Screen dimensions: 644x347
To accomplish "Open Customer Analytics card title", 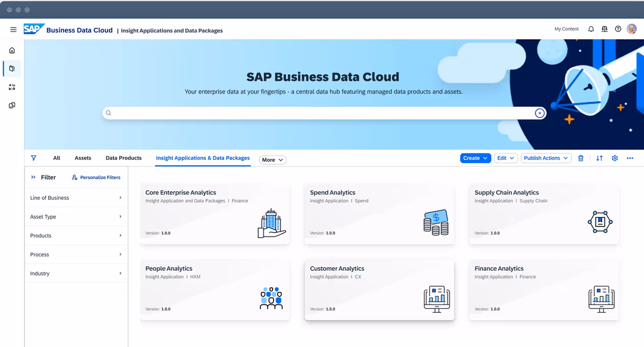I will [x=337, y=269].
